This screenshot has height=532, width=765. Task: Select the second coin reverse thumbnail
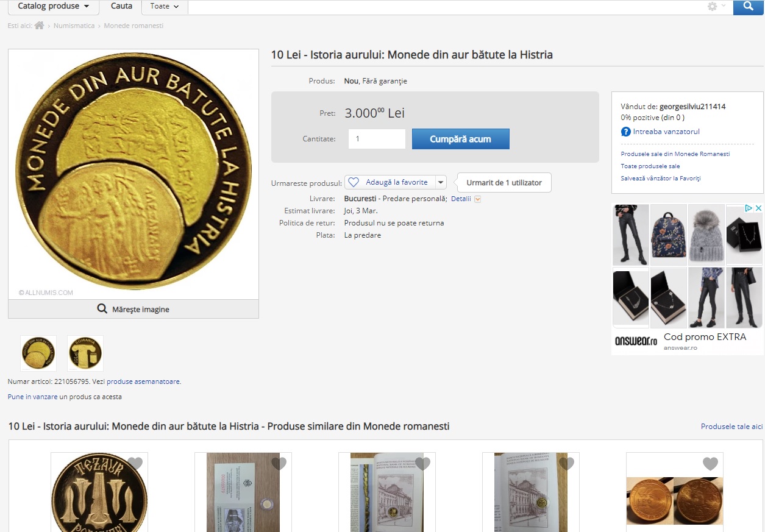click(85, 353)
